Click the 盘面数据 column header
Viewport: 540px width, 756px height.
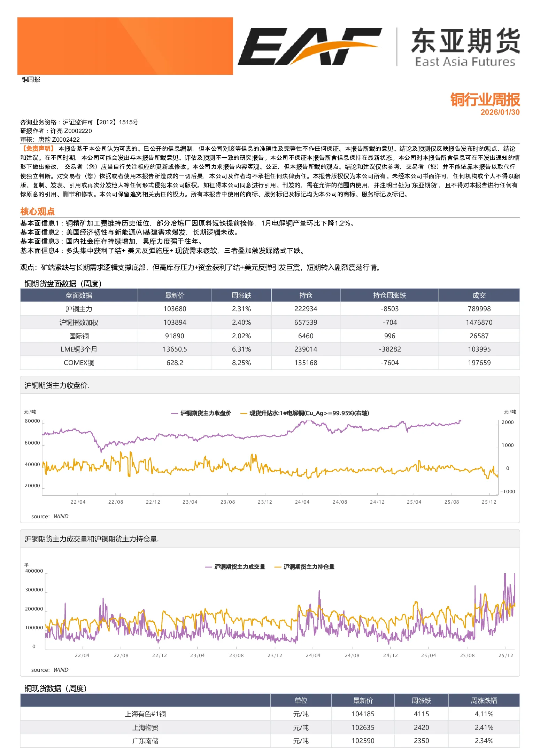coord(79,295)
